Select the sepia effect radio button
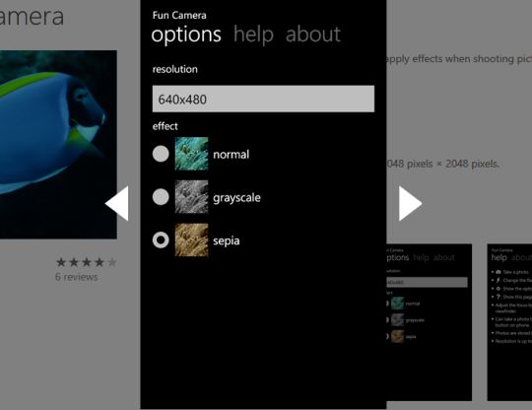The image size is (532, 410). [161, 239]
